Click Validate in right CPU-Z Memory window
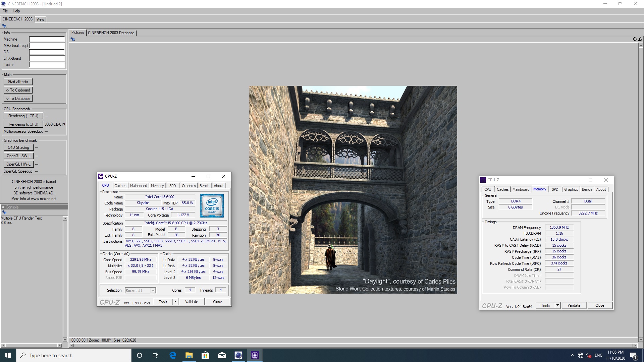644x362 pixels. coord(574,305)
